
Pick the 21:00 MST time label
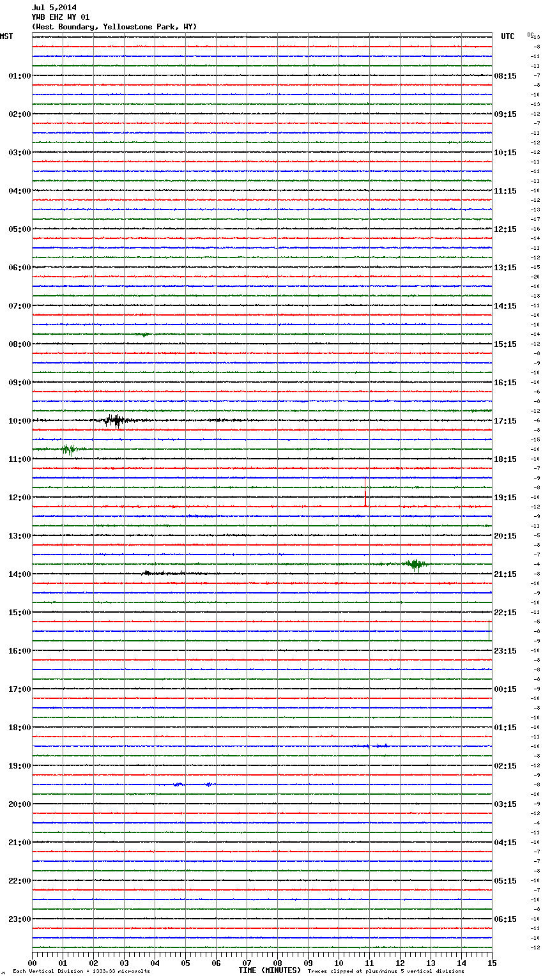click(19, 843)
